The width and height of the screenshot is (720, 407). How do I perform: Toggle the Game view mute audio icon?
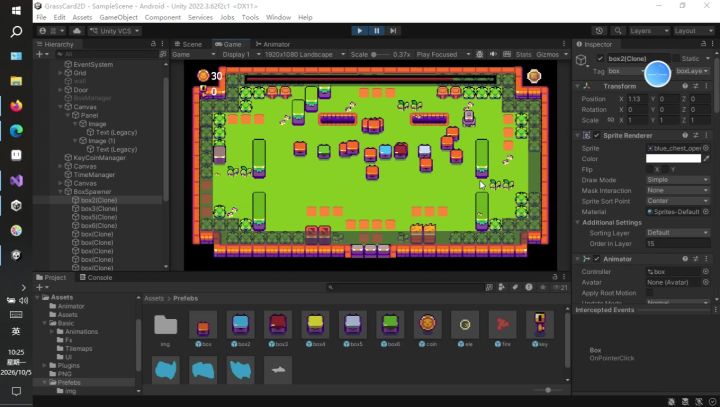[493, 54]
